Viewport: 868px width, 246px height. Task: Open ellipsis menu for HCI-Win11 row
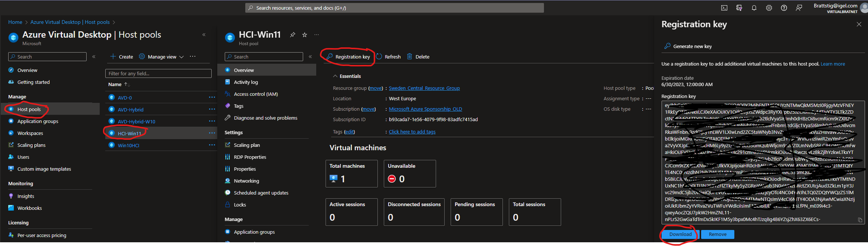click(212, 133)
